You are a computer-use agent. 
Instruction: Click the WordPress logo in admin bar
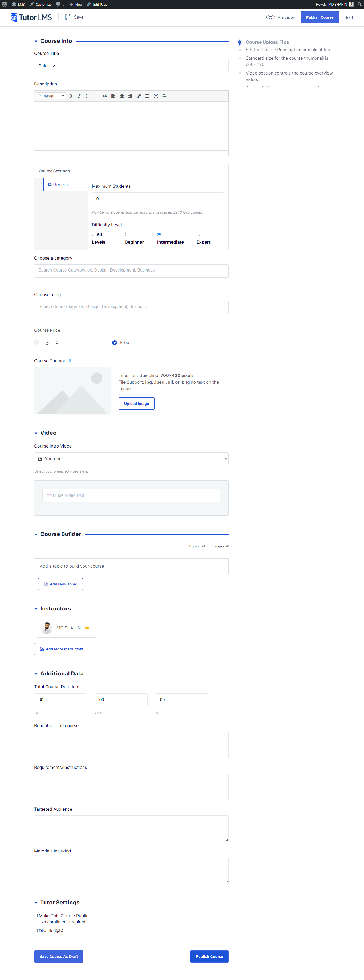5,4
